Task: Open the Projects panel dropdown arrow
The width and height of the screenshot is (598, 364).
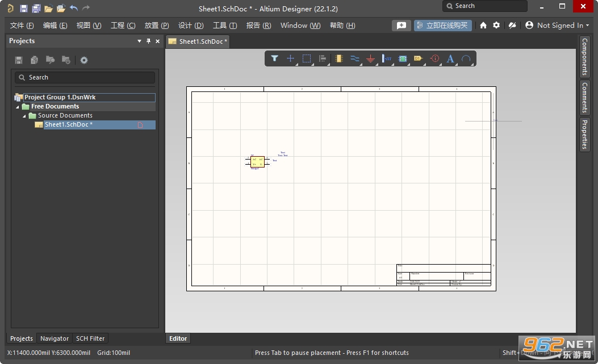Action: [139, 41]
